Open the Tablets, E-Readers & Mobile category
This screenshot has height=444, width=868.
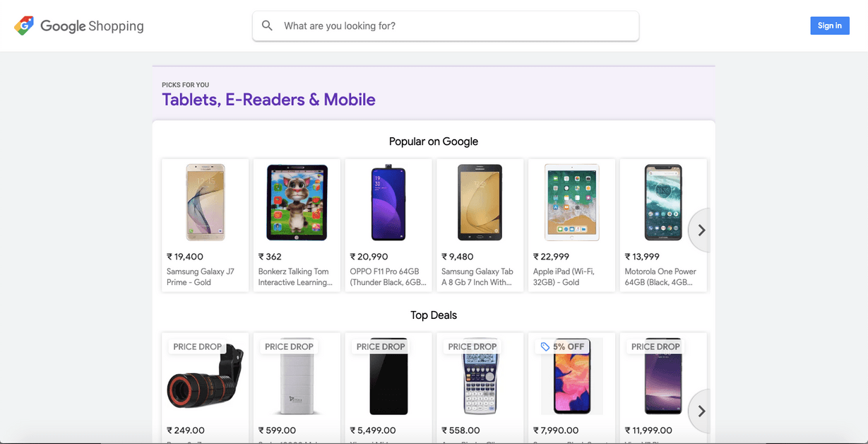tap(268, 99)
